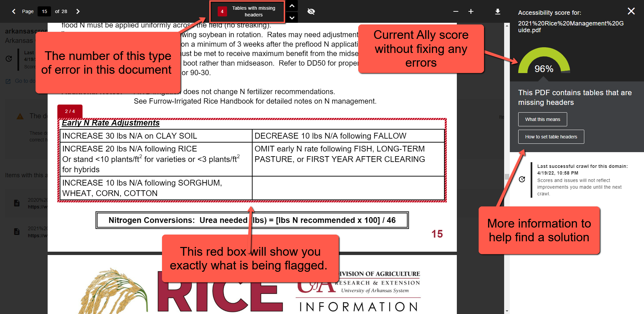Zoom in with the plus icon
This screenshot has height=314, width=644.
[471, 11]
